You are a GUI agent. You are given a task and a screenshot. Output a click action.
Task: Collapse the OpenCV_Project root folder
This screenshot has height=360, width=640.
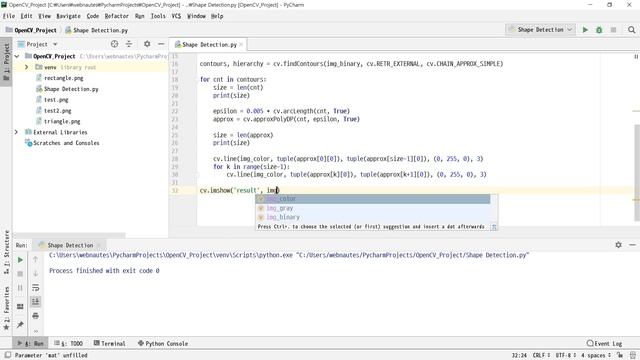17,56
